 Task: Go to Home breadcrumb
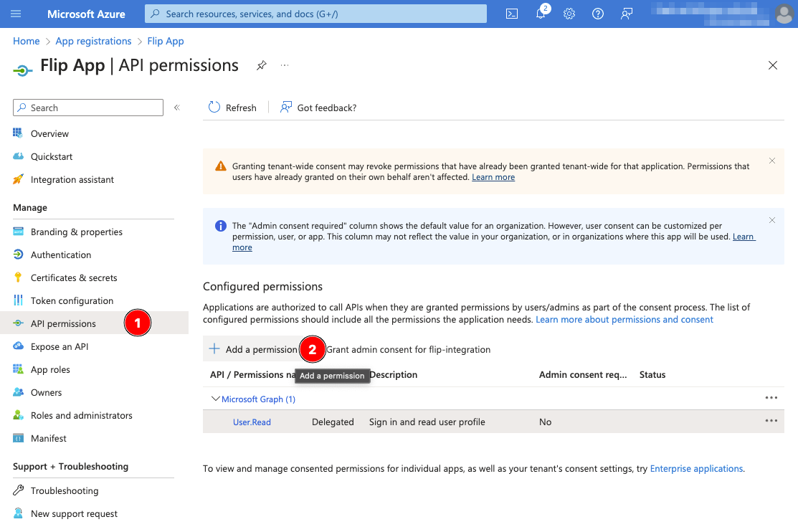tap(27, 42)
